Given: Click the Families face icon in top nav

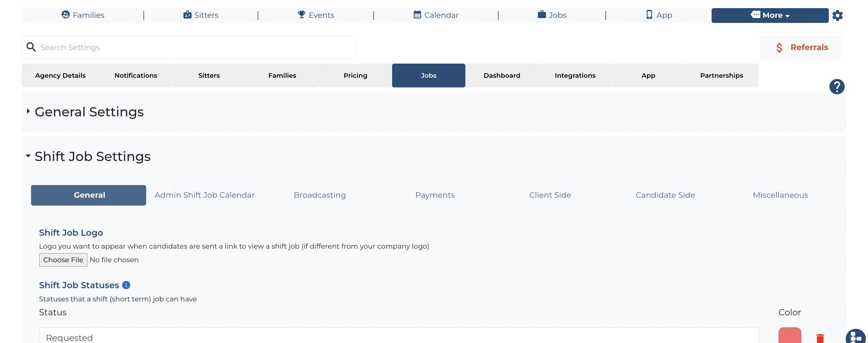Looking at the screenshot, I should pyautogui.click(x=65, y=14).
